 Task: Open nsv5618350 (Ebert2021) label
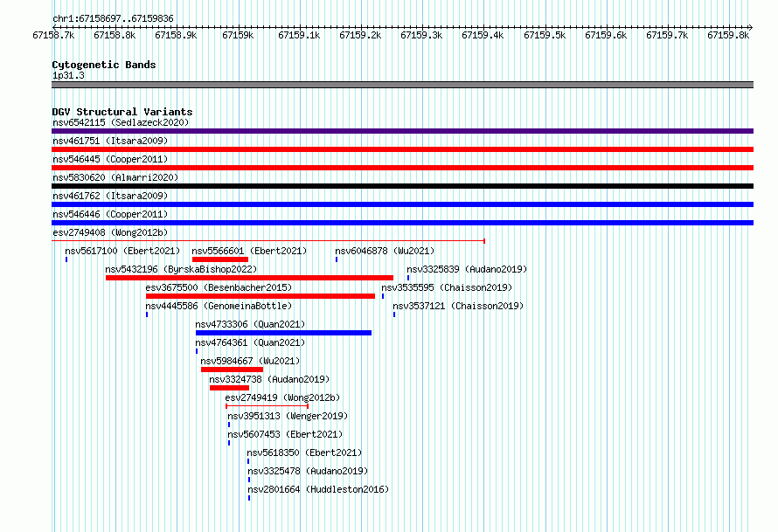(x=305, y=453)
